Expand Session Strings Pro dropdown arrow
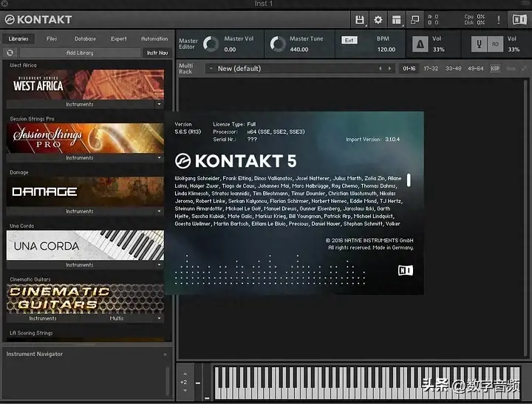The image size is (532, 404). (159, 158)
